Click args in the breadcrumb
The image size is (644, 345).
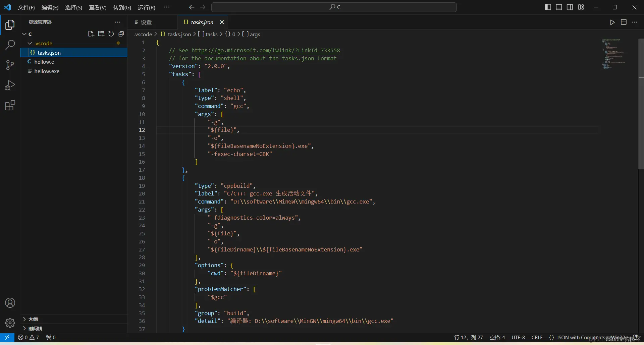[251, 34]
